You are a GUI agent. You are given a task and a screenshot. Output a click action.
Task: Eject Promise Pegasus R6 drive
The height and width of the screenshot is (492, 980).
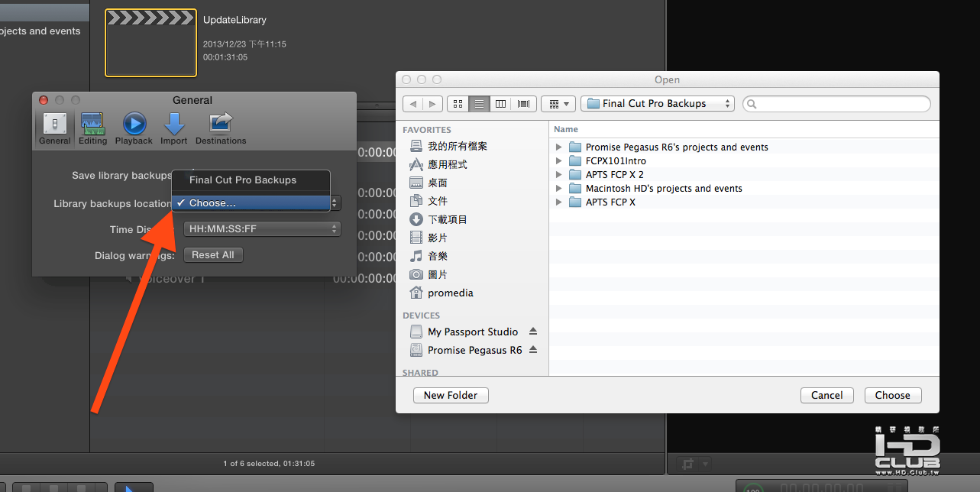(533, 350)
